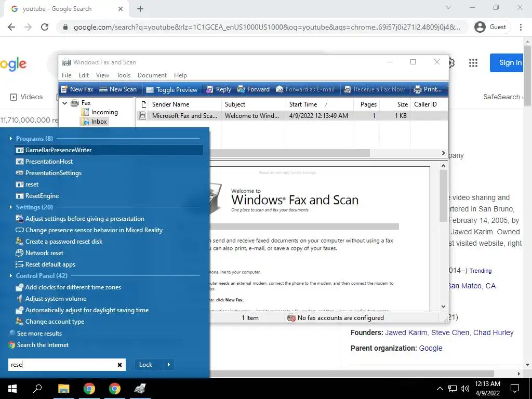The height and width of the screenshot is (399, 532).
Task: Open Guest profile button in Chrome
Action: click(x=491, y=27)
